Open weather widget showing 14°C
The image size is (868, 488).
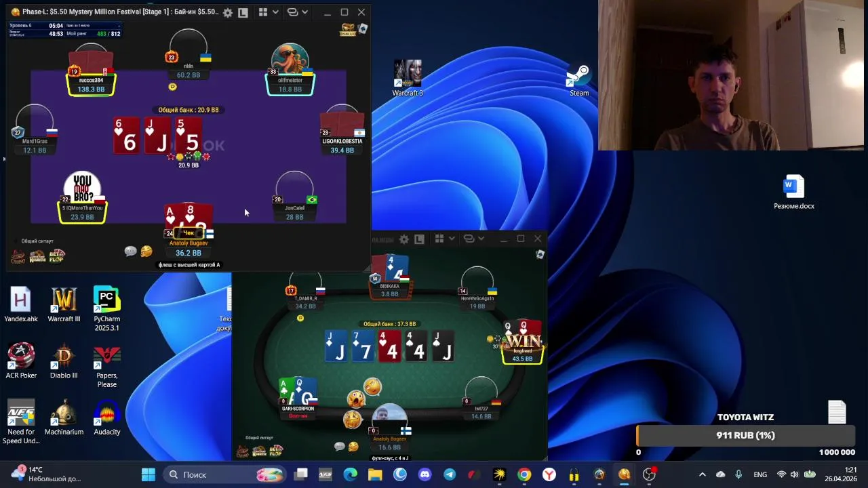[45, 474]
